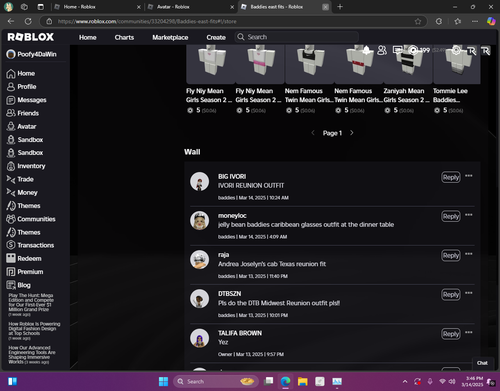Open a new browser tab
Screen dimensions: 500x391
(340, 7)
